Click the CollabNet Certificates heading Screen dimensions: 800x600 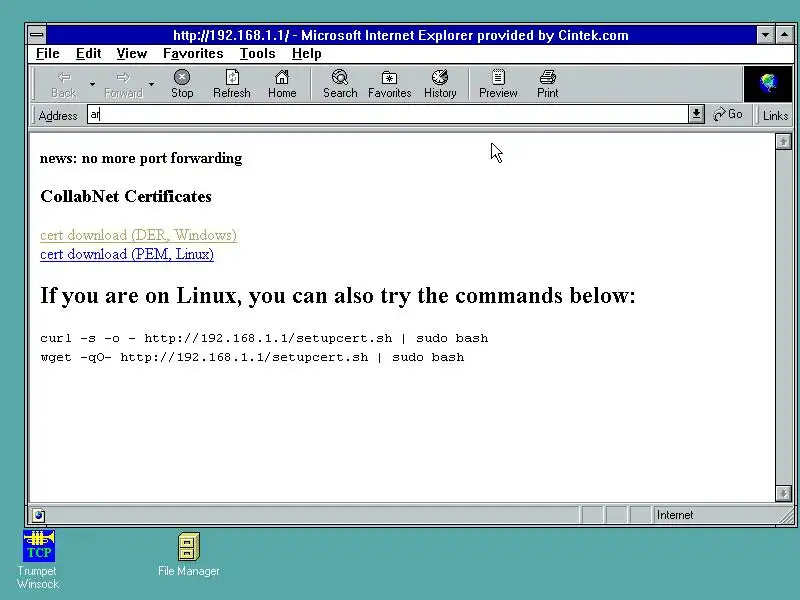126,196
